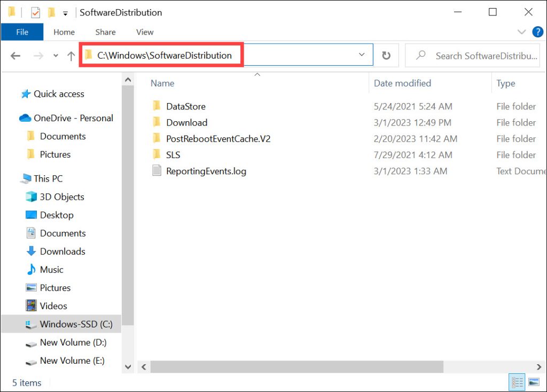Click the New folder quick access icon
This screenshot has width=547, height=392.
(x=51, y=13)
